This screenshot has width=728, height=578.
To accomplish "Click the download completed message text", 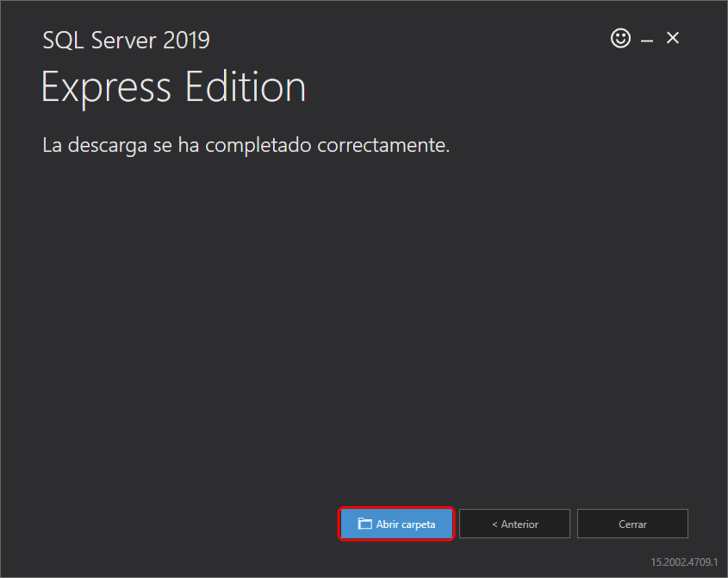I will [246, 145].
